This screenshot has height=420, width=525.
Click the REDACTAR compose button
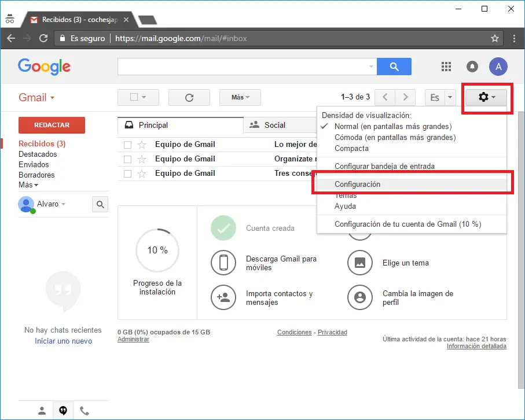click(x=52, y=125)
